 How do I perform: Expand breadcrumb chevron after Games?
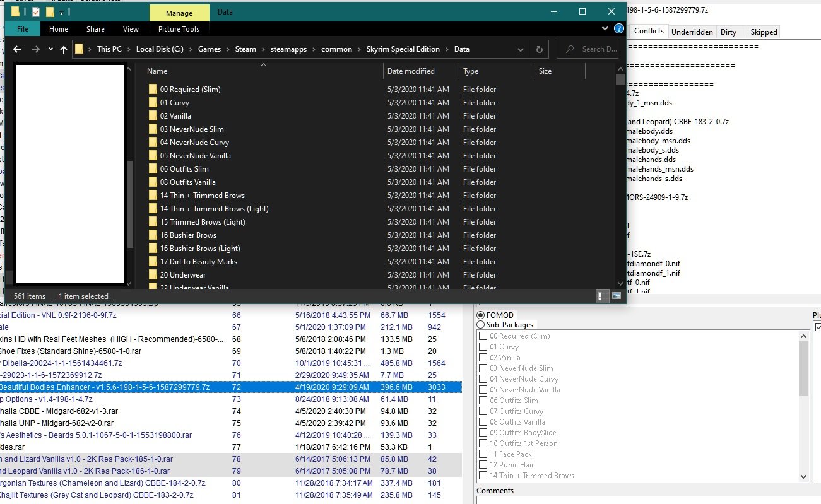(x=228, y=49)
